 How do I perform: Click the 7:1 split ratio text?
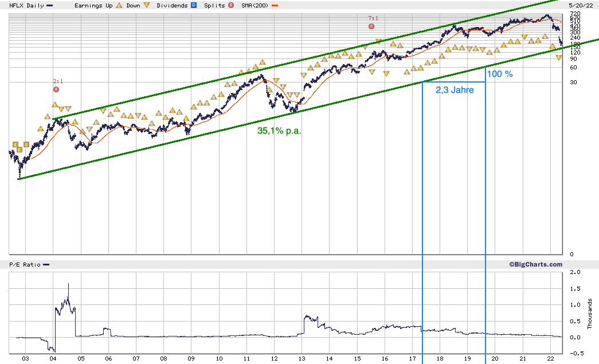(373, 18)
